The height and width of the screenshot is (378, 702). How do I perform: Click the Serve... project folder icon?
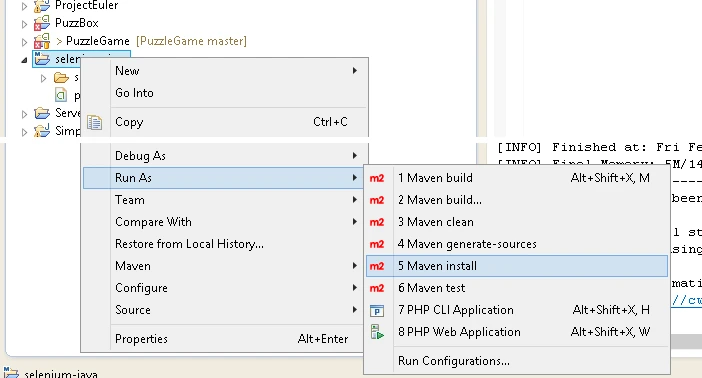tap(42, 113)
